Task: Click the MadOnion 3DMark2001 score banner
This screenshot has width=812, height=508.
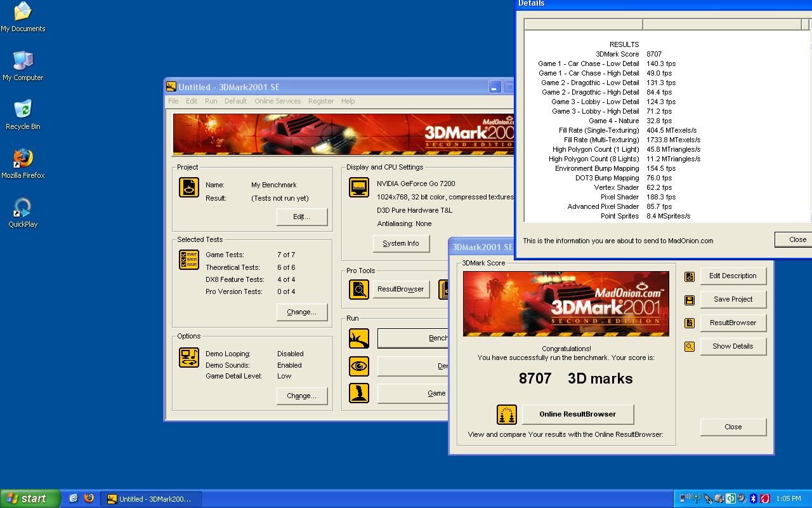Action: (x=566, y=304)
